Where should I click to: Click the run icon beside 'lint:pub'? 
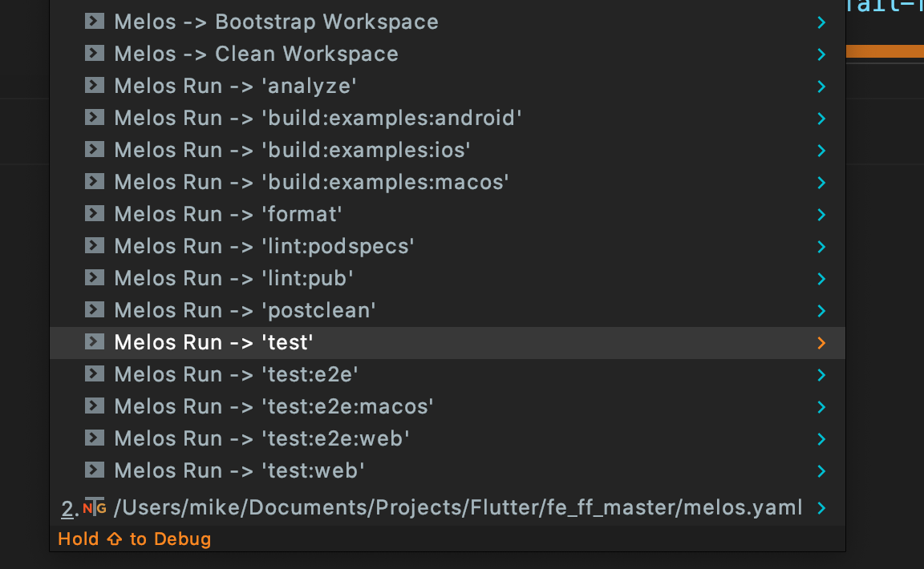95,277
